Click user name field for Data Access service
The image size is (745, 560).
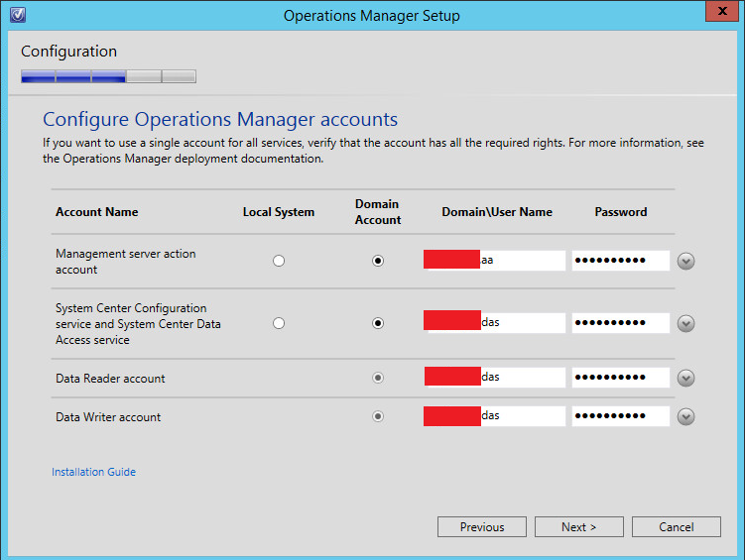tap(495, 322)
